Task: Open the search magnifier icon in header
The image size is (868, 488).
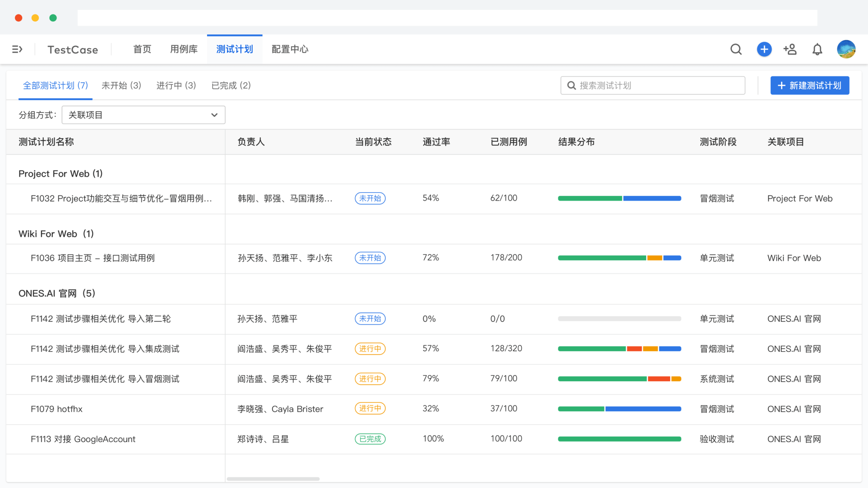Action: pyautogui.click(x=736, y=49)
